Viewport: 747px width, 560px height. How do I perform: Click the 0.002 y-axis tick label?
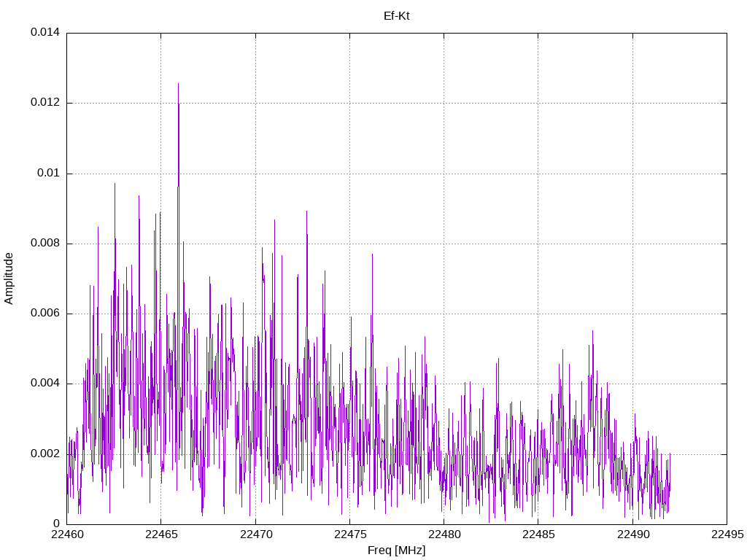click(44, 454)
